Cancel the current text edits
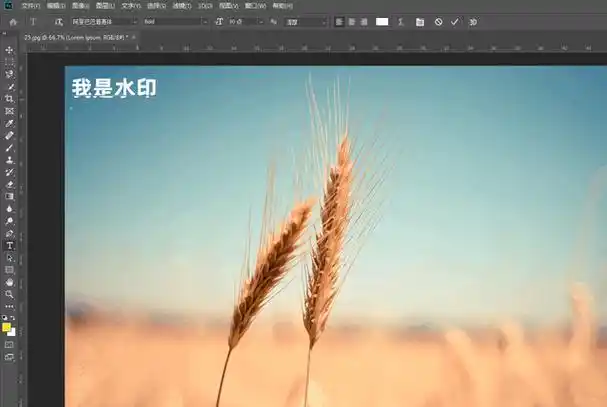Viewport: 607px width, 407px height. coord(438,22)
